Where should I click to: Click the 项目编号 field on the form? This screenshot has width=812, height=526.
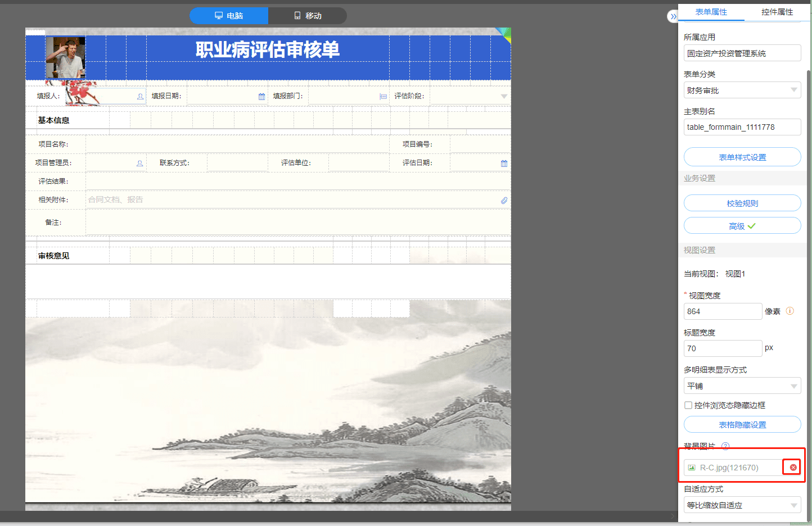480,144
